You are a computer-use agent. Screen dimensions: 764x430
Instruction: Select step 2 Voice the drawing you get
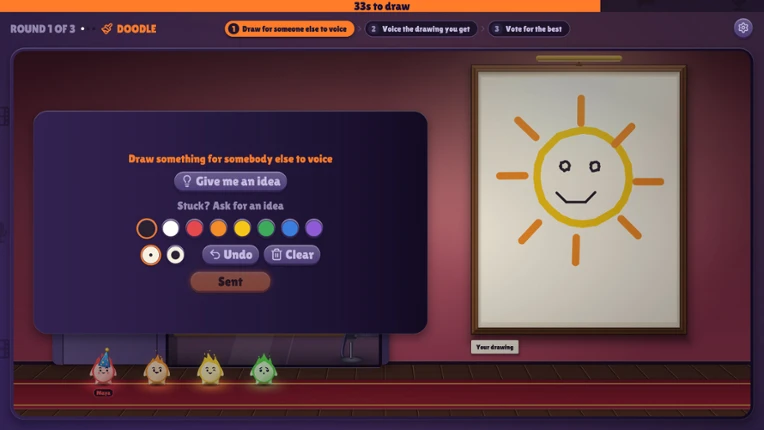[x=421, y=29]
